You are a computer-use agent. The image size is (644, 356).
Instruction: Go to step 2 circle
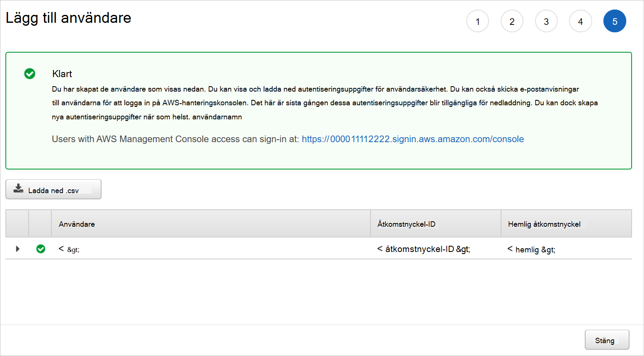512,21
